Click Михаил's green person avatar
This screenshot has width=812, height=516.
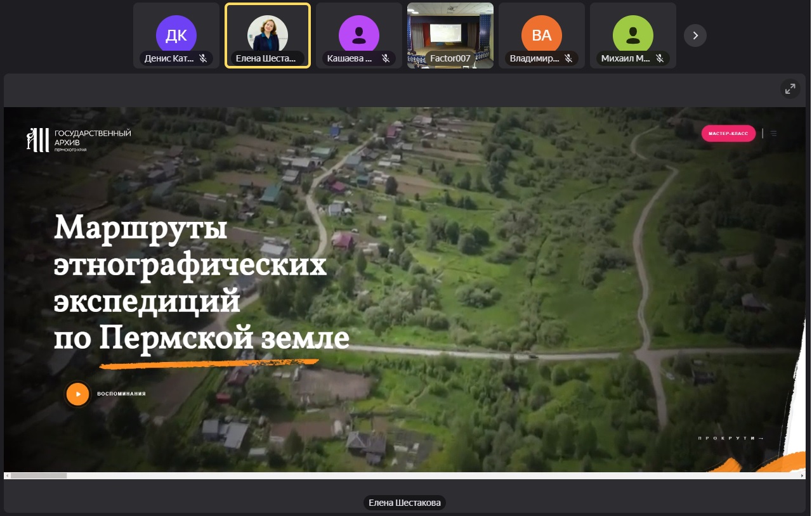pos(632,35)
